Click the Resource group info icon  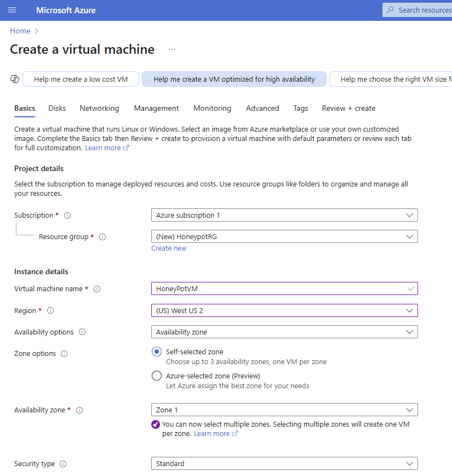102,237
